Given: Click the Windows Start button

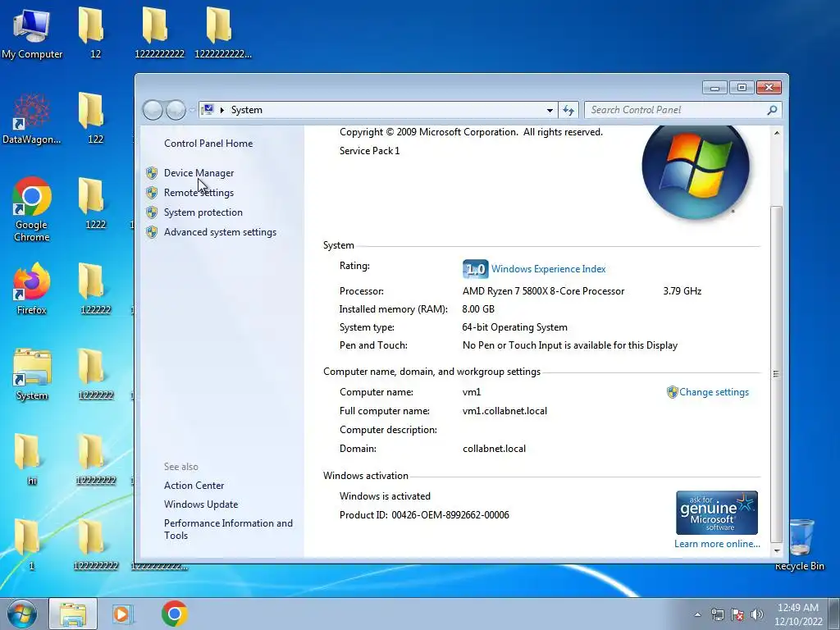Looking at the screenshot, I should (22, 614).
